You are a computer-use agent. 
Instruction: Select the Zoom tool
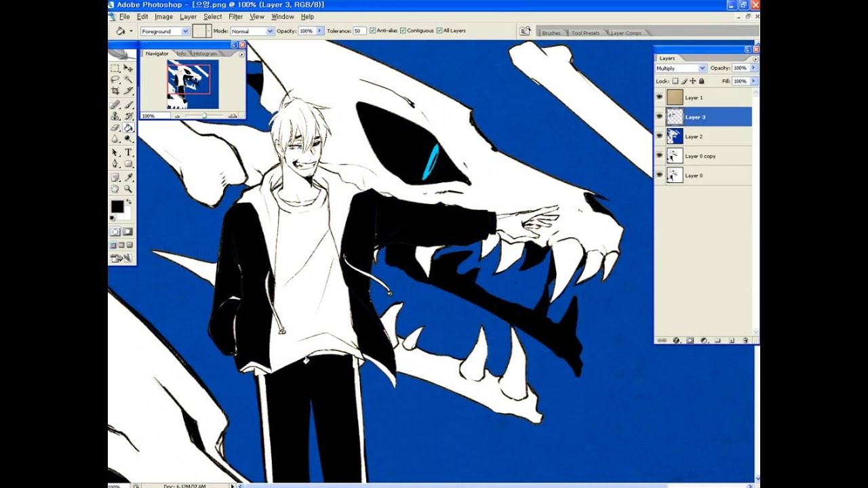pyautogui.click(x=128, y=188)
